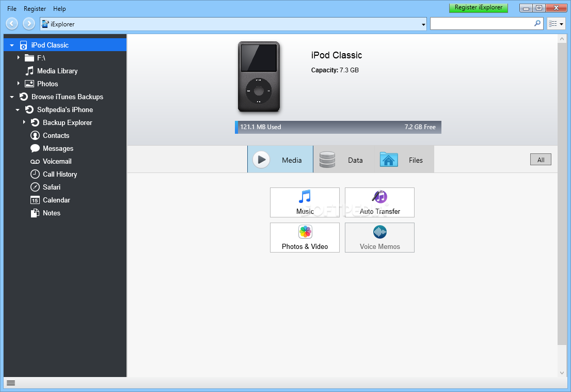This screenshot has width=571, height=392.
Task: Select Notes in the sidebar
Action: click(65, 213)
